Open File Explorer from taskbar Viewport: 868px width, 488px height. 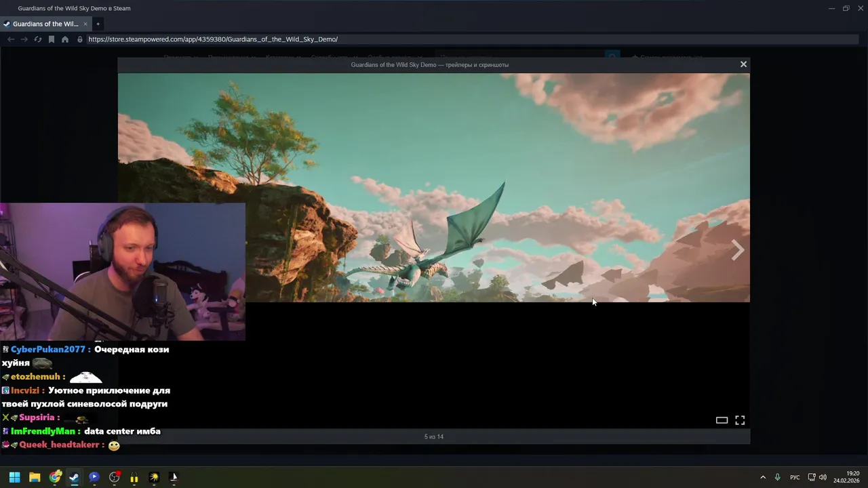[35, 477]
